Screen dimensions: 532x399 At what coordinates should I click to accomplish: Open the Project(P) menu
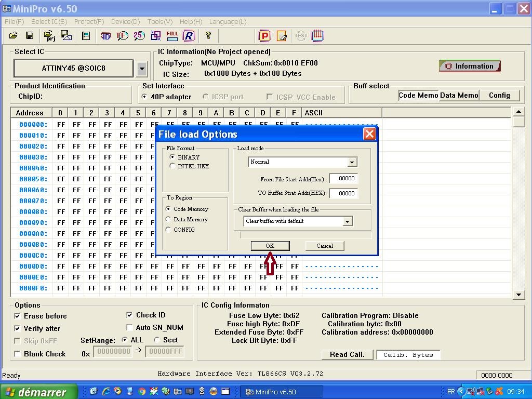click(89, 22)
